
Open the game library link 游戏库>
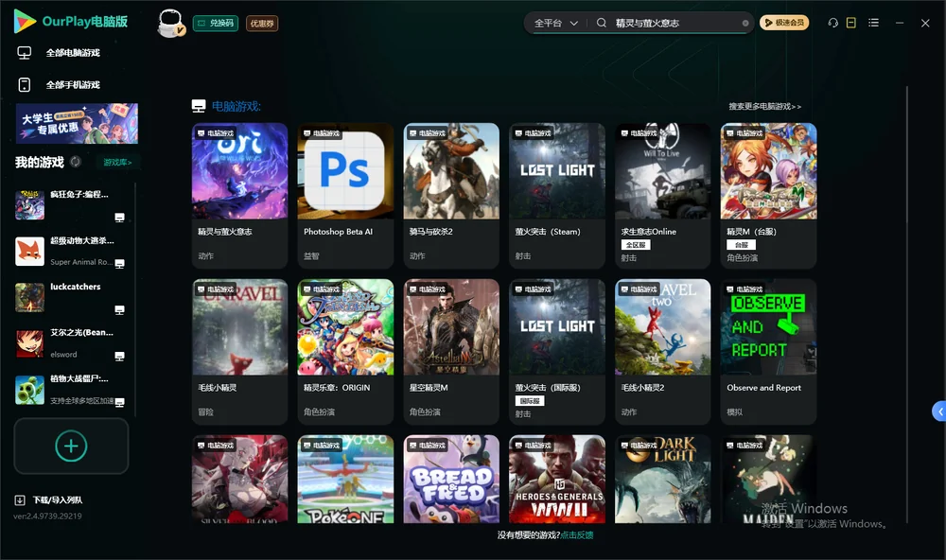[x=117, y=162]
